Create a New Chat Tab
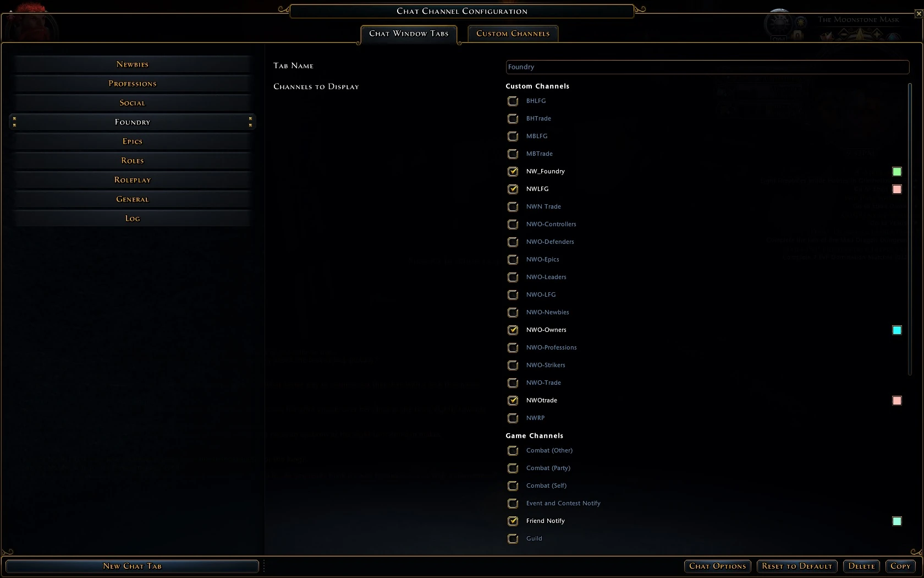 tap(132, 566)
